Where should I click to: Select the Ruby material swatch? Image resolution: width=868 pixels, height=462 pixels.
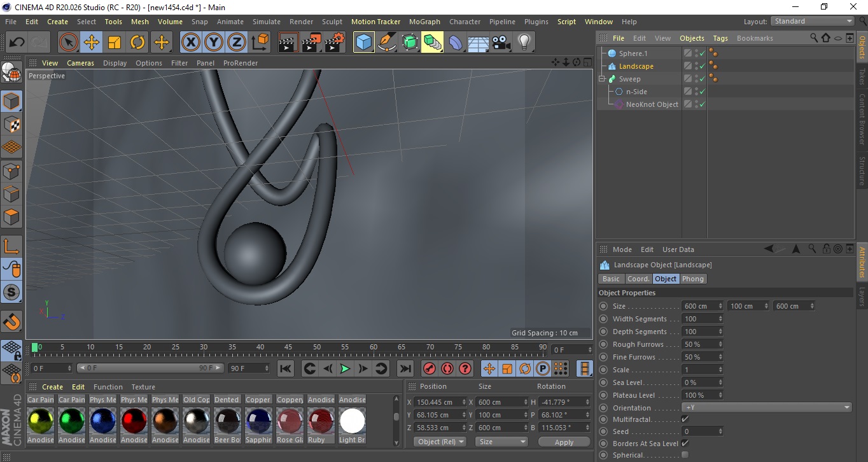pos(321,422)
